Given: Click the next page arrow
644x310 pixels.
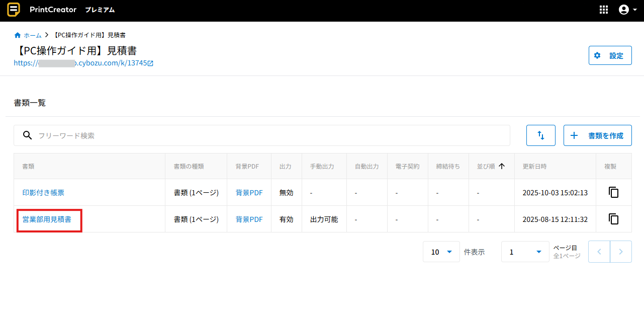Looking at the screenshot, I should pyautogui.click(x=621, y=252).
